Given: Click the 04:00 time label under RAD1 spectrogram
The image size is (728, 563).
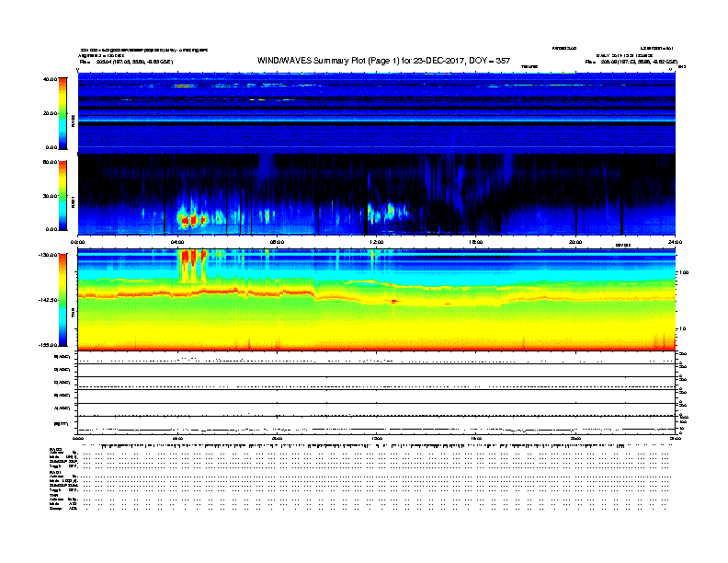Looking at the screenshot, I should pos(177,242).
